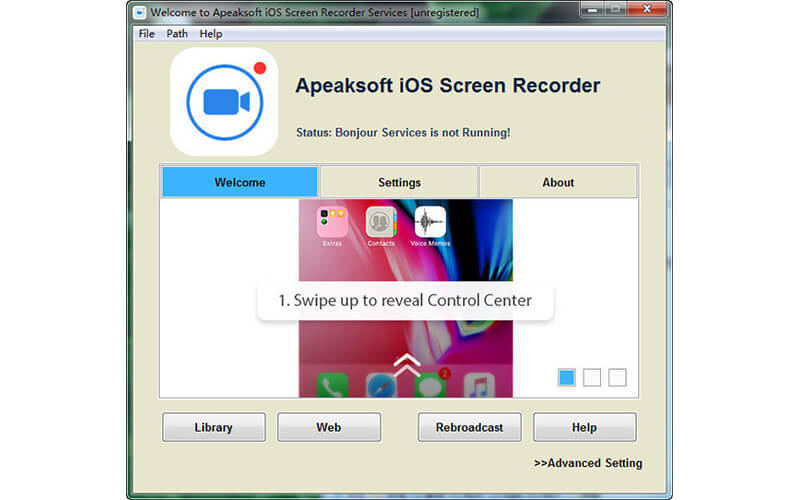Click the Extras folder icon in preview
Viewport: 800px width, 500px height.
[x=332, y=222]
